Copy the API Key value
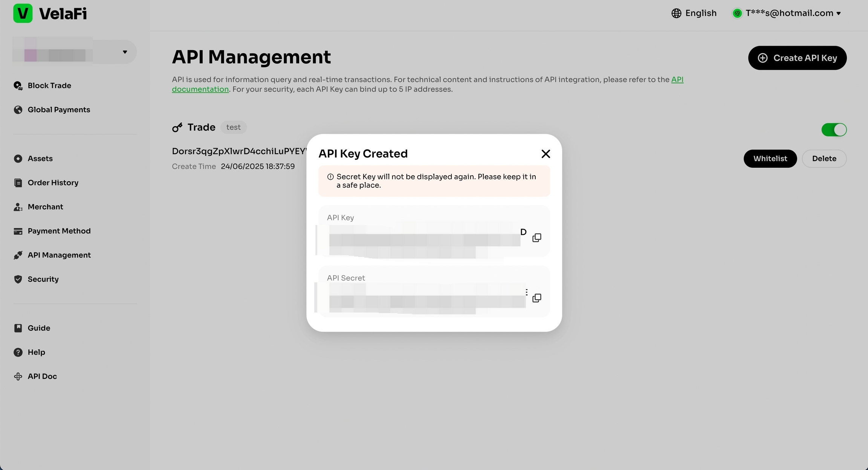Viewport: 868px width, 470px height. (536, 237)
